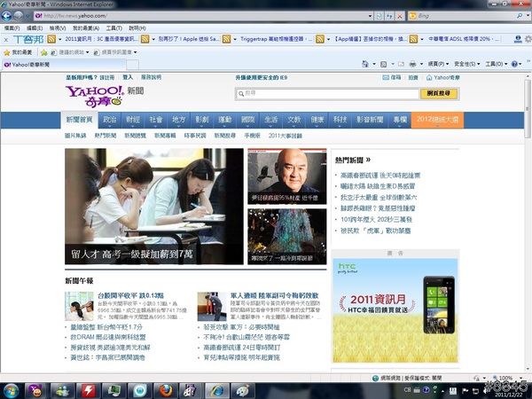Click the Internet Explorer taskbar icon

pos(215,390)
